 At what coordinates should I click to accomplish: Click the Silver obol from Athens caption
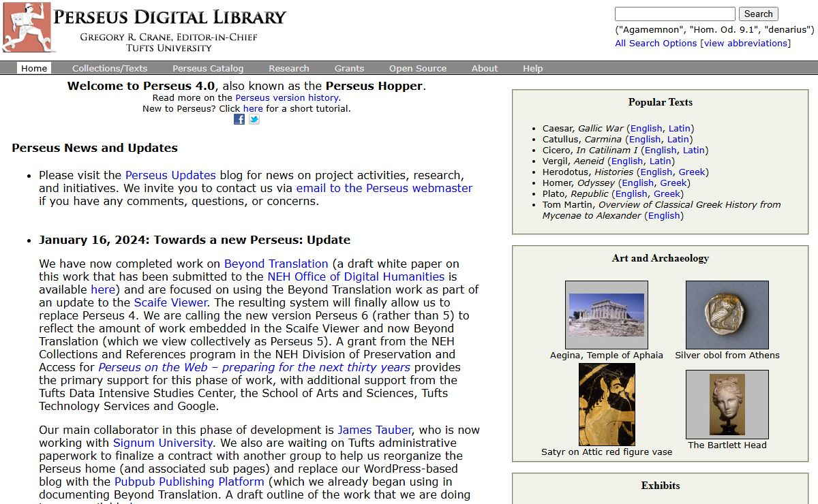(727, 355)
